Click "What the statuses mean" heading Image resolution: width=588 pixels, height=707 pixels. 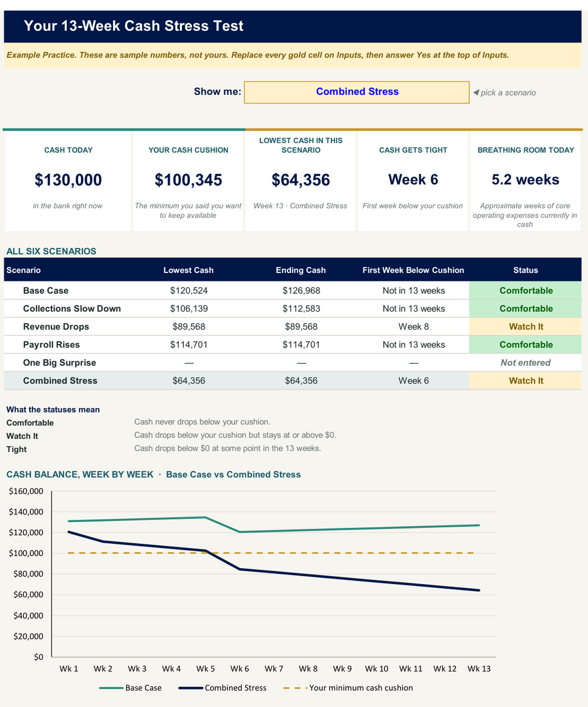tap(53, 410)
